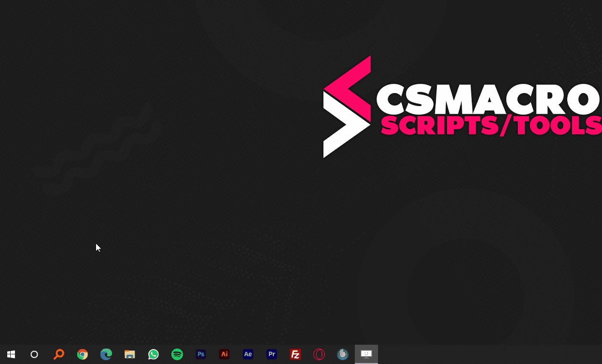Start Adobe Premiere Pro
Image resolution: width=602 pixels, height=364 pixels.
click(x=272, y=354)
